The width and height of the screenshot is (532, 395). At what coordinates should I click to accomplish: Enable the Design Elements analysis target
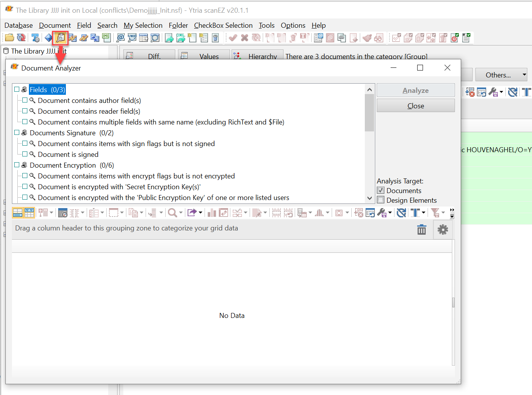(x=381, y=200)
